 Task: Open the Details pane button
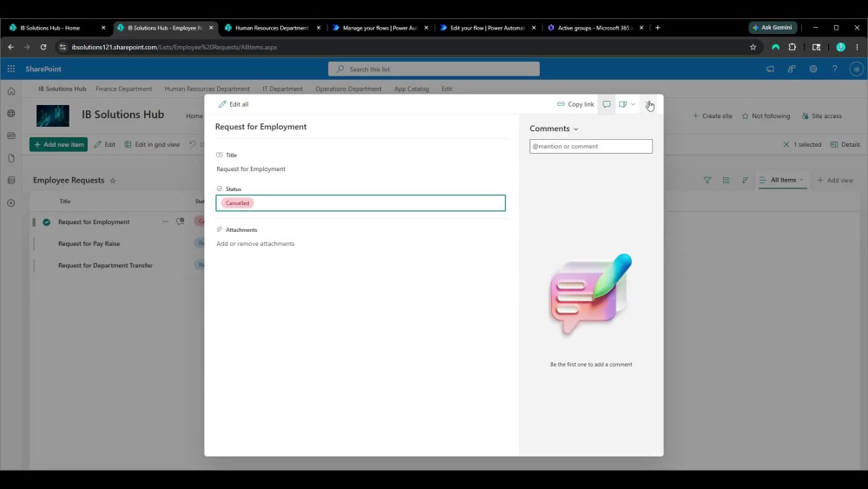845,144
